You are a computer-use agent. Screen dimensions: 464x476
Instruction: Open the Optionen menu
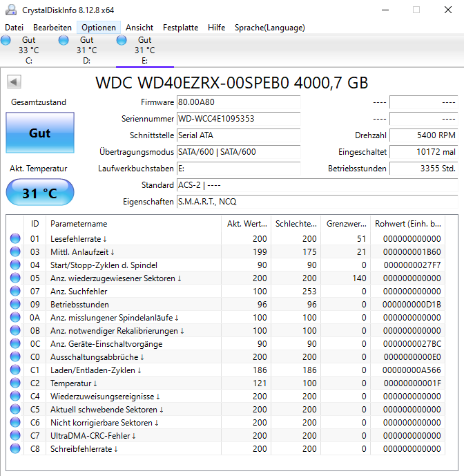pyautogui.click(x=99, y=28)
